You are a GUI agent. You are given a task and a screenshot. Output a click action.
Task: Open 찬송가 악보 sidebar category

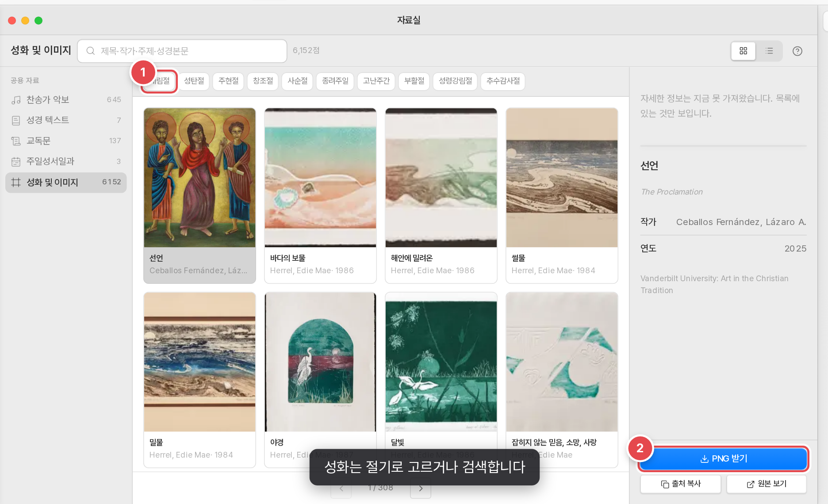pyautogui.click(x=66, y=100)
